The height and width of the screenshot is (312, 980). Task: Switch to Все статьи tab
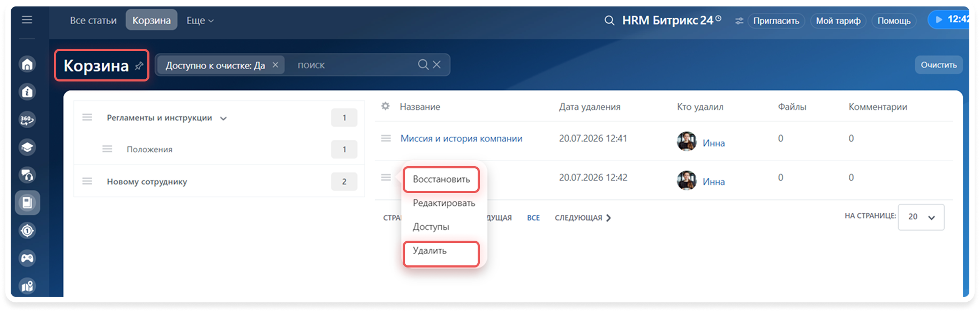point(93,20)
